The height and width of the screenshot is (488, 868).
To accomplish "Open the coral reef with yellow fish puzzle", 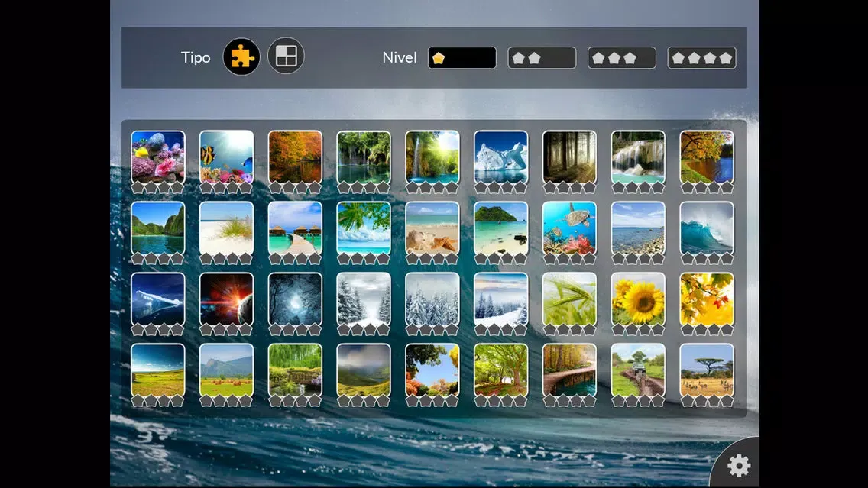I will coord(157,157).
